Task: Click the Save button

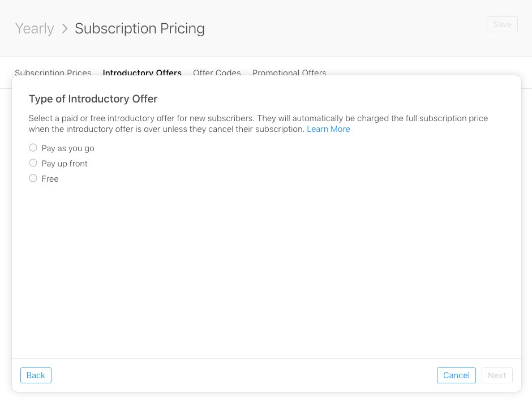Action: tap(502, 24)
